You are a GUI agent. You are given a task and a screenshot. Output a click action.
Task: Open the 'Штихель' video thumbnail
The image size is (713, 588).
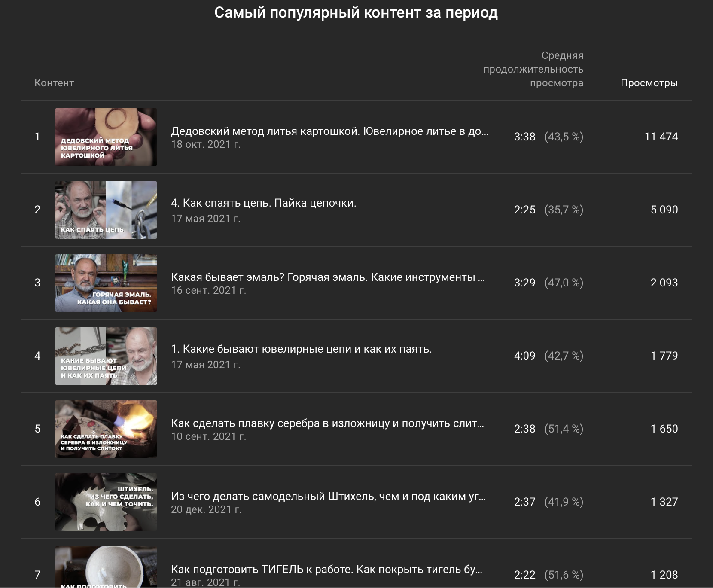click(106, 502)
